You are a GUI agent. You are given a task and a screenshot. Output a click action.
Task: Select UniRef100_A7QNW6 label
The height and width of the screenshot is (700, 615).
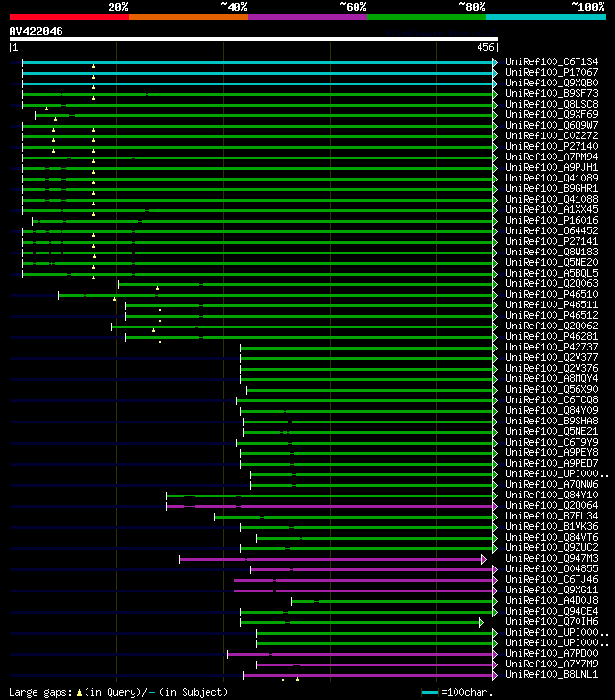pos(552,484)
